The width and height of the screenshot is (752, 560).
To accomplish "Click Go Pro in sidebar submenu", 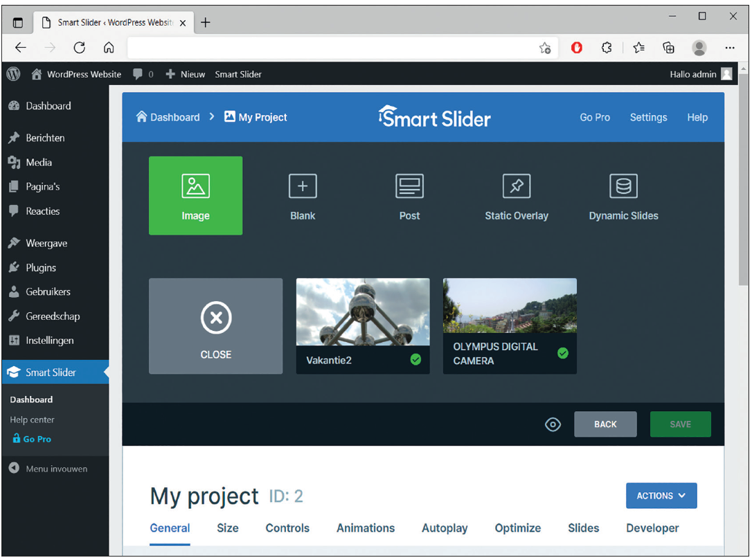I will click(32, 439).
